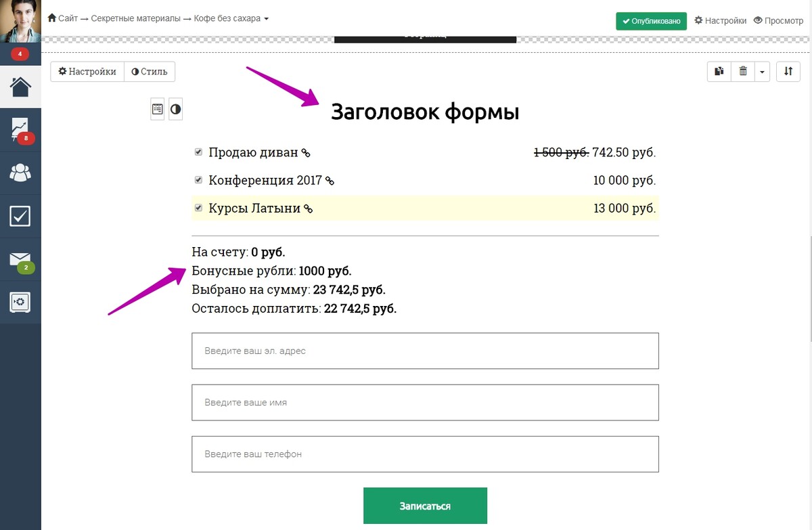Uncheck the Продаю диван checkbox
The image size is (812, 530).
coord(199,152)
